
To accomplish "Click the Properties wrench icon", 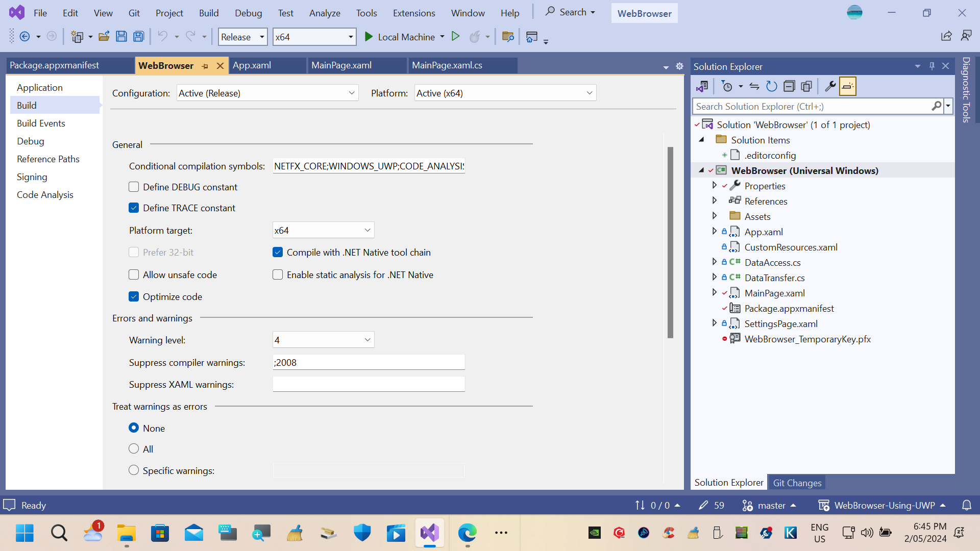I will [x=830, y=86].
